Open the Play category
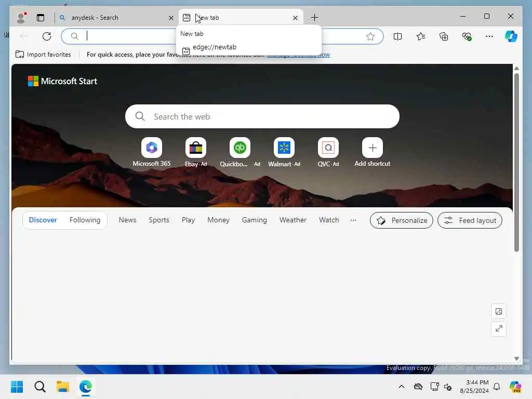 point(188,220)
